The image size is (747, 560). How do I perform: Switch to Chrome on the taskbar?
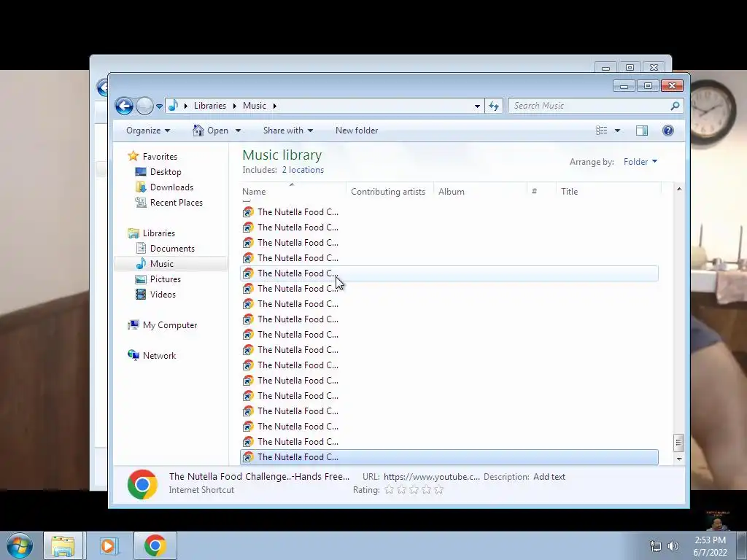point(155,545)
